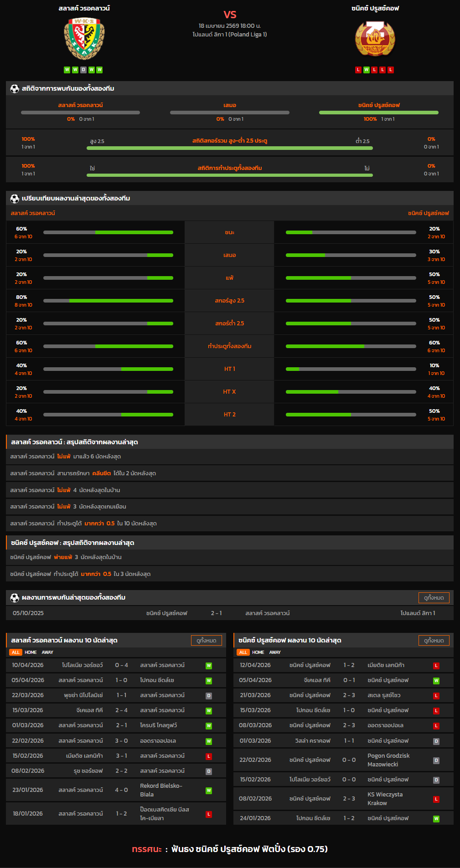Click the soccer ball icon beside latest meetings header

pyautogui.click(x=15, y=597)
